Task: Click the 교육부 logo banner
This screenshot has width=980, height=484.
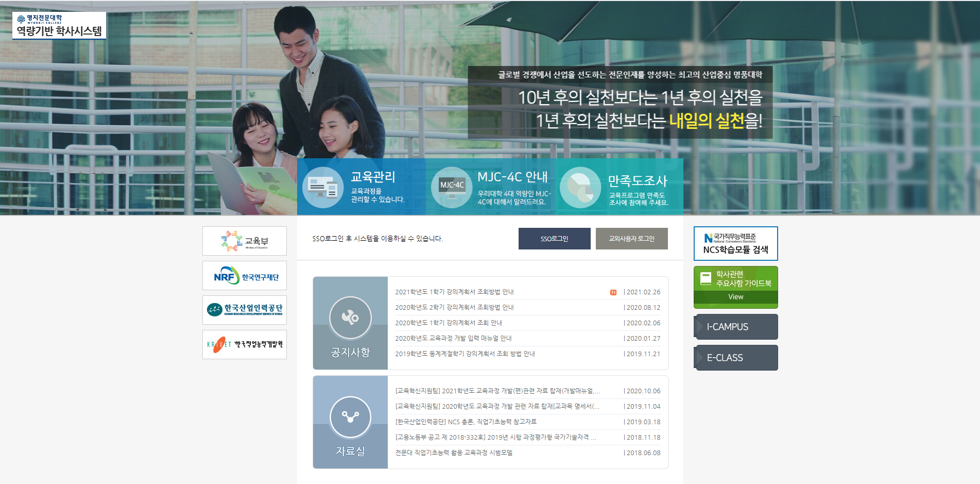Action: pos(245,241)
